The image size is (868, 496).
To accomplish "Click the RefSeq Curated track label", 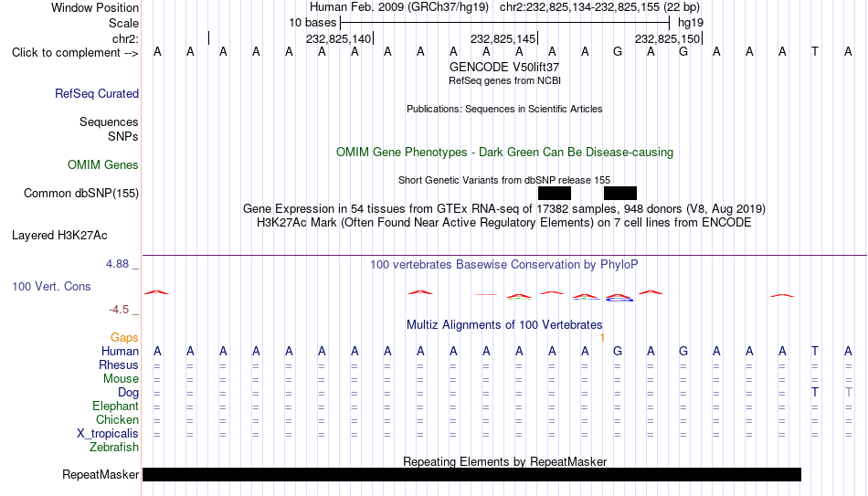I will click(97, 93).
